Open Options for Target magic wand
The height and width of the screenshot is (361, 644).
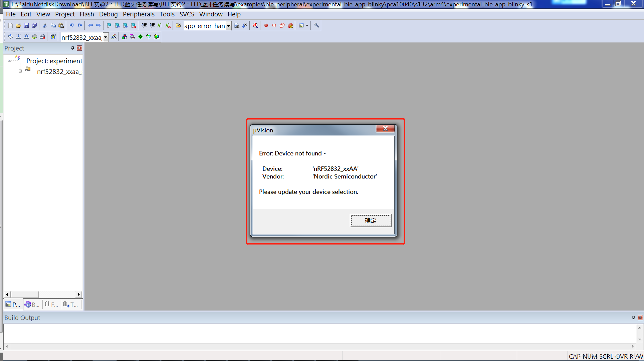[114, 37]
